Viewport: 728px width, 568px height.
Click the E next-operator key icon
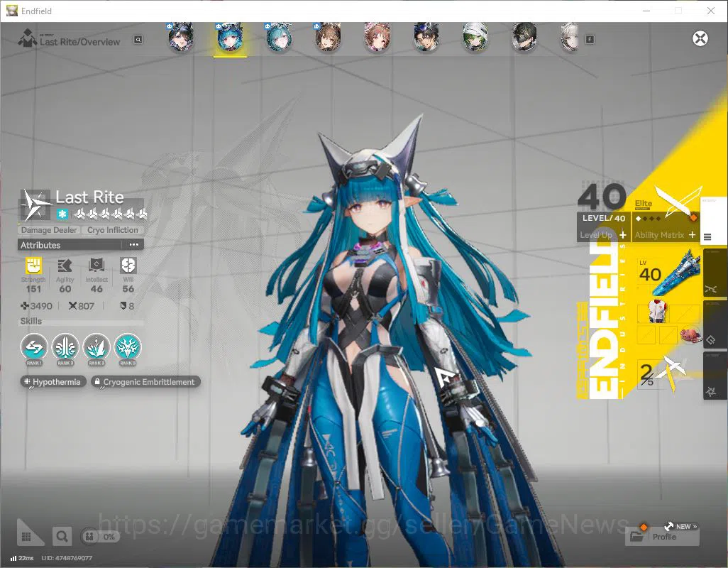pos(590,40)
